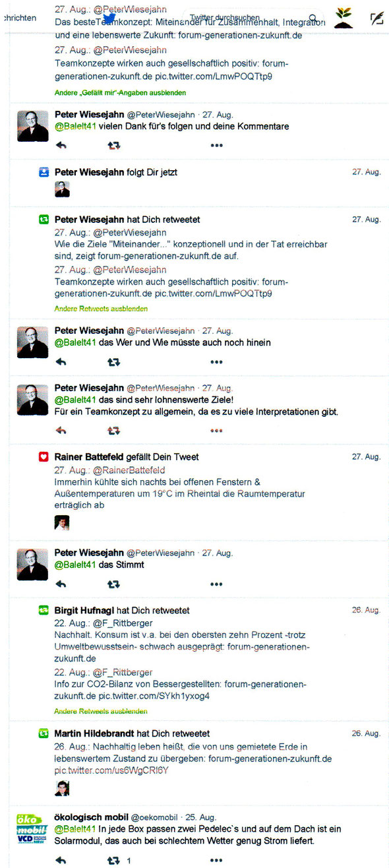This screenshot has width=389, height=868.
Task: Collapse retweets under Peter Wiesejahn retweet notification
Action: pos(101,308)
